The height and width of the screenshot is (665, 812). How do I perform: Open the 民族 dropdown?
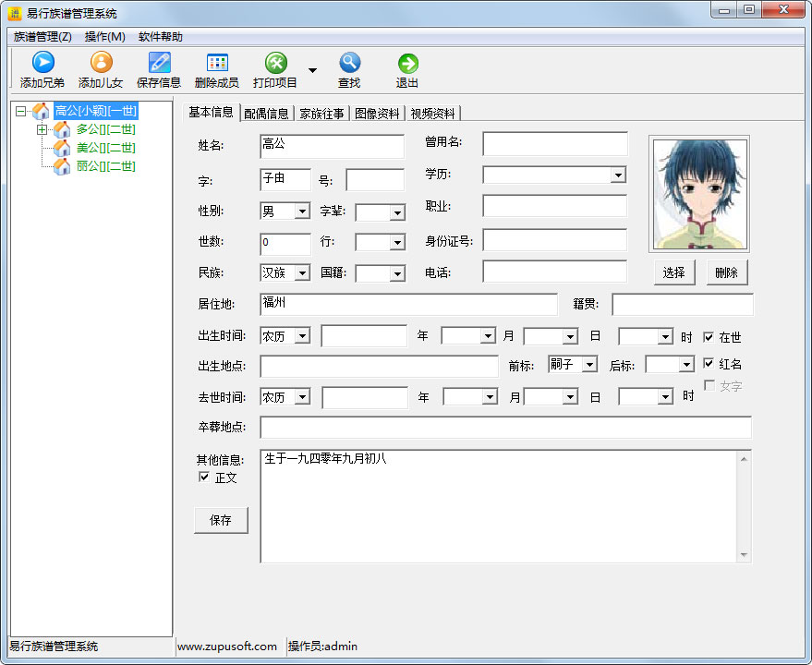click(x=302, y=273)
